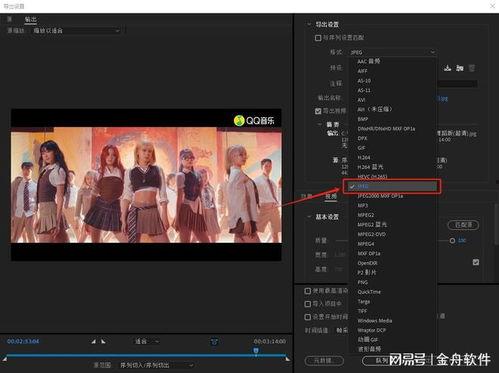Click the save preset icon
The height and width of the screenshot is (373, 499).
tap(447, 68)
